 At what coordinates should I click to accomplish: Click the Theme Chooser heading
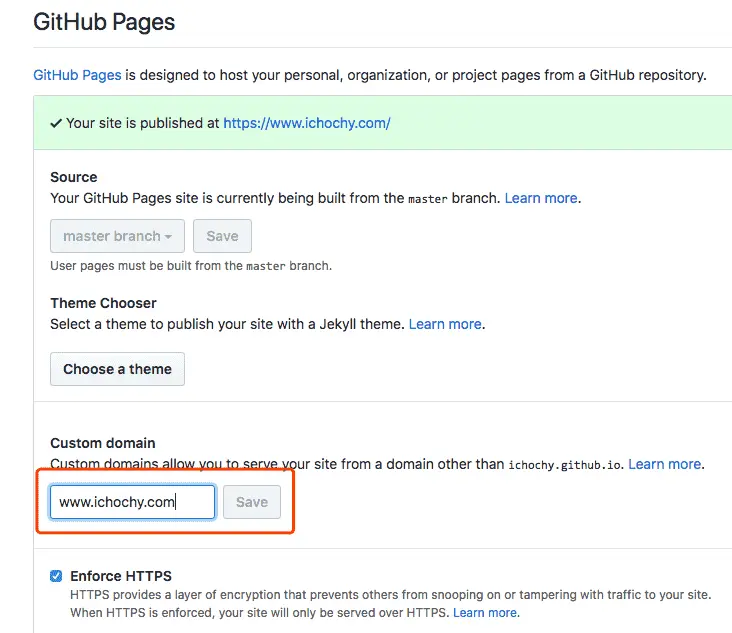point(103,303)
